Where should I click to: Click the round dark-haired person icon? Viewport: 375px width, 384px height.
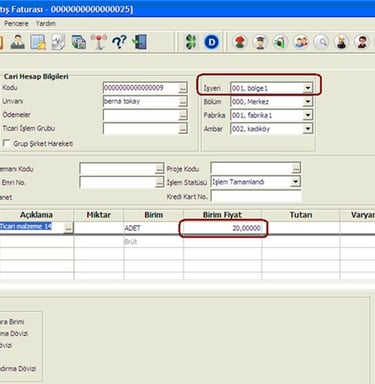(x=362, y=42)
